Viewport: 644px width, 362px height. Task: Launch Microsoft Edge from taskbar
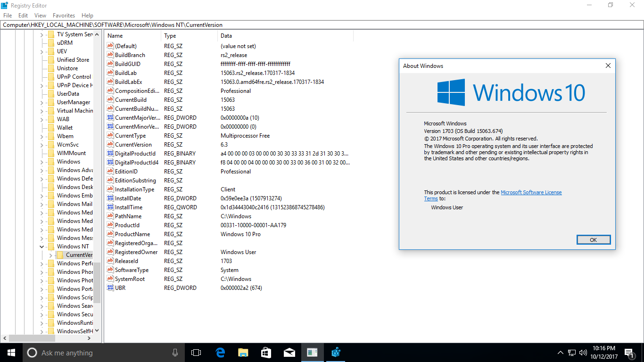220,353
